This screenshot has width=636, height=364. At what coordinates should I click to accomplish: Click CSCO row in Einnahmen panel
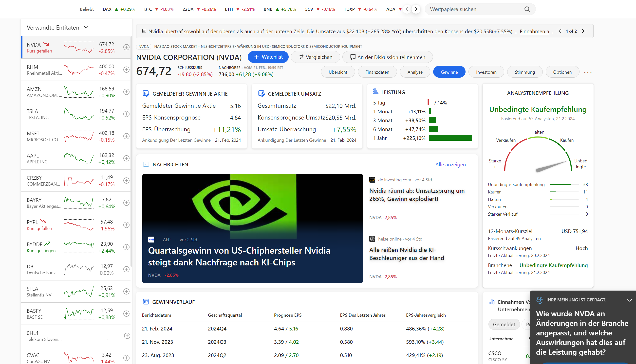tap(509, 356)
